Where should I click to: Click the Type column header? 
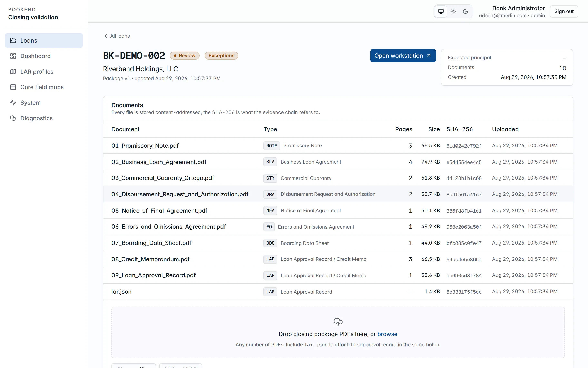click(270, 129)
